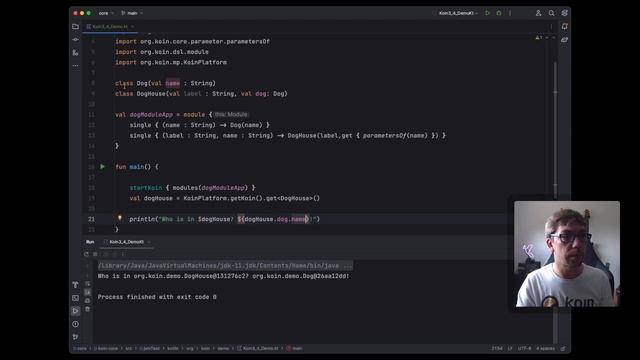Open the Git tool window icon

tap(76, 337)
